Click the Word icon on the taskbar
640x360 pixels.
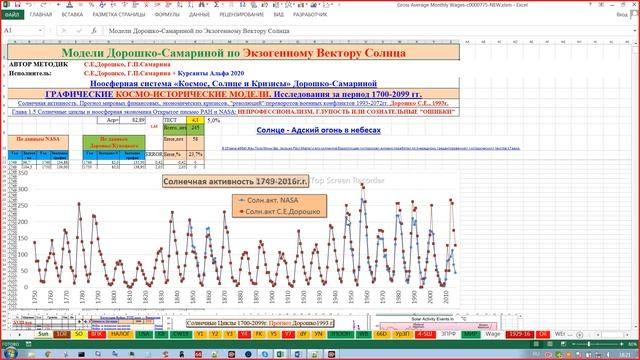point(297,353)
